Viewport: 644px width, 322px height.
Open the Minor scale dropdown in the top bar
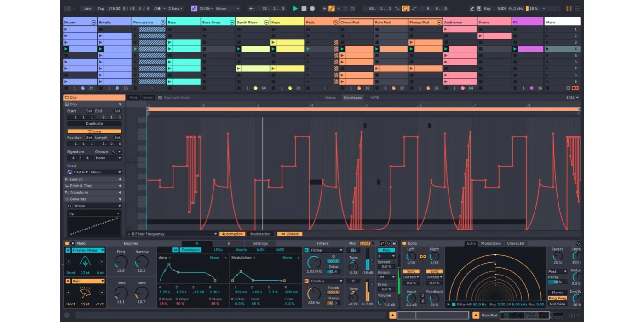(227, 8)
